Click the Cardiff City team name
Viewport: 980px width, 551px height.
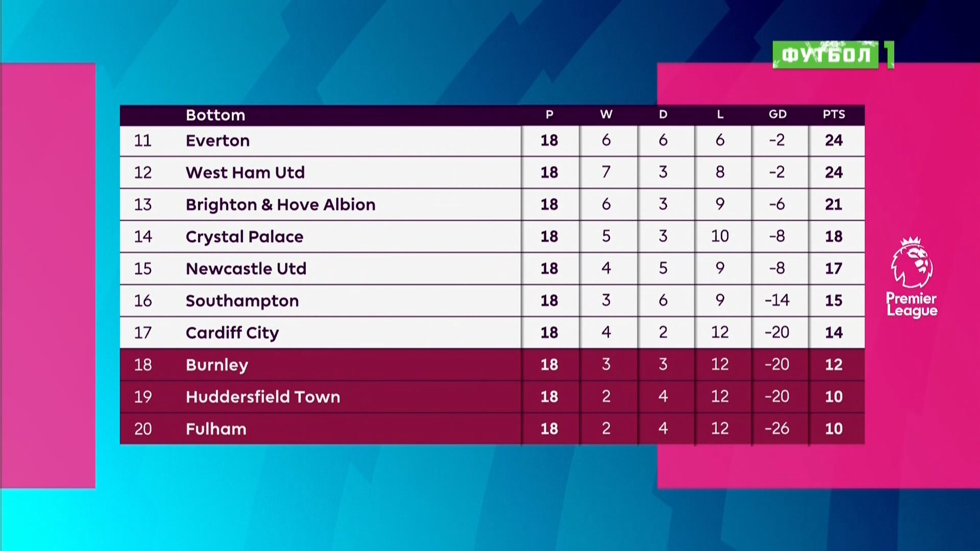coord(232,333)
